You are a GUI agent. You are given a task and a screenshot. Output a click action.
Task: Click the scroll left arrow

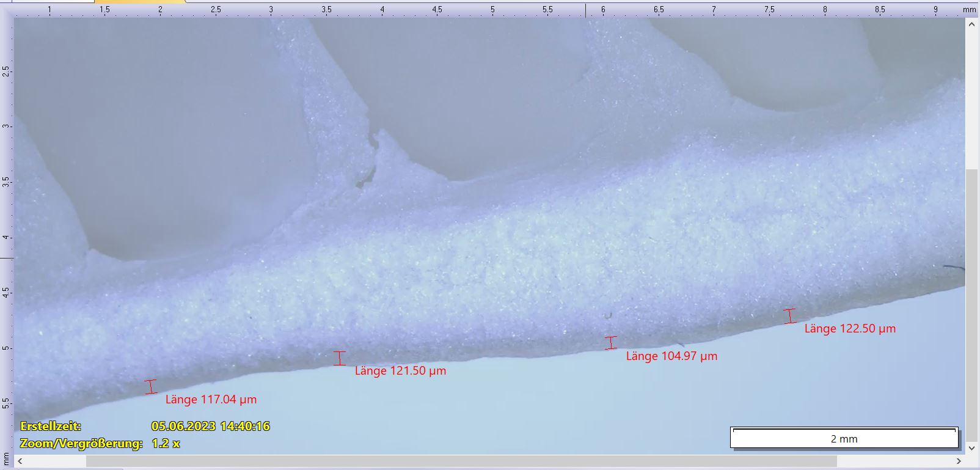[x=20, y=461]
